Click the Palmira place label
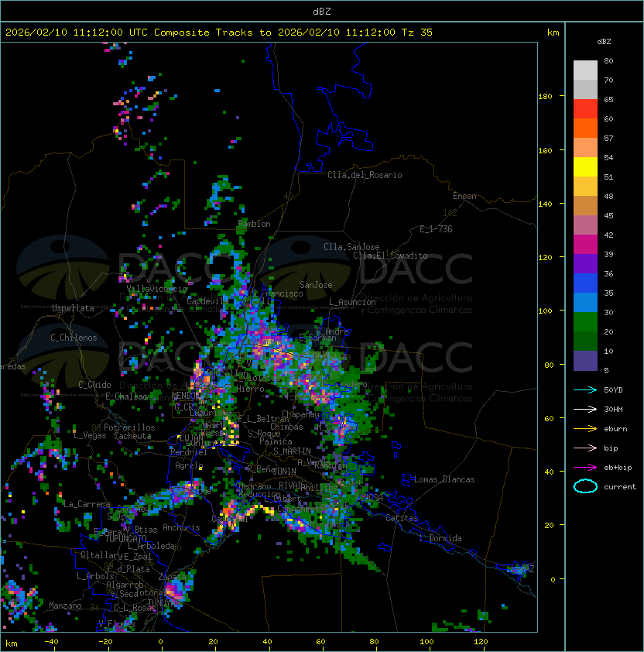 pyautogui.click(x=276, y=441)
